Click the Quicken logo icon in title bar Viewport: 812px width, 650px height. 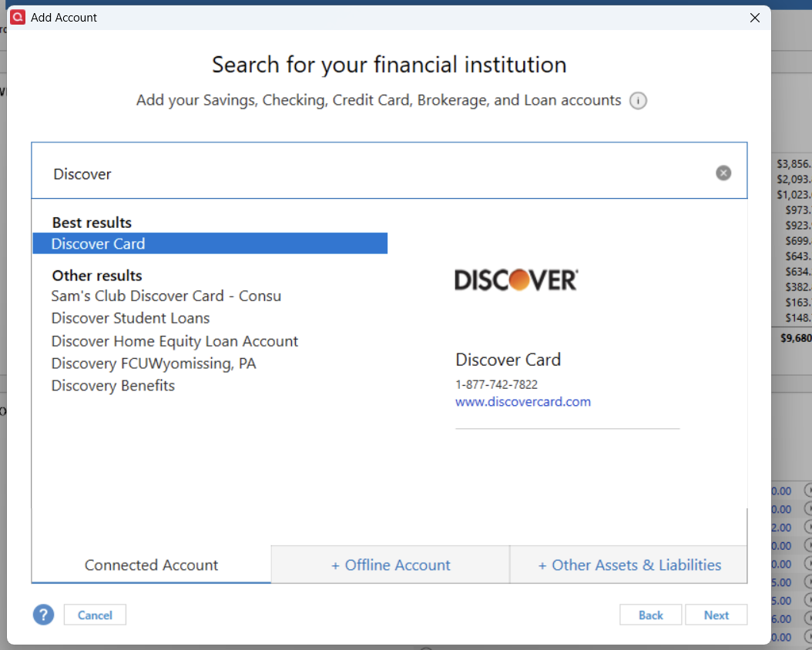point(18,17)
